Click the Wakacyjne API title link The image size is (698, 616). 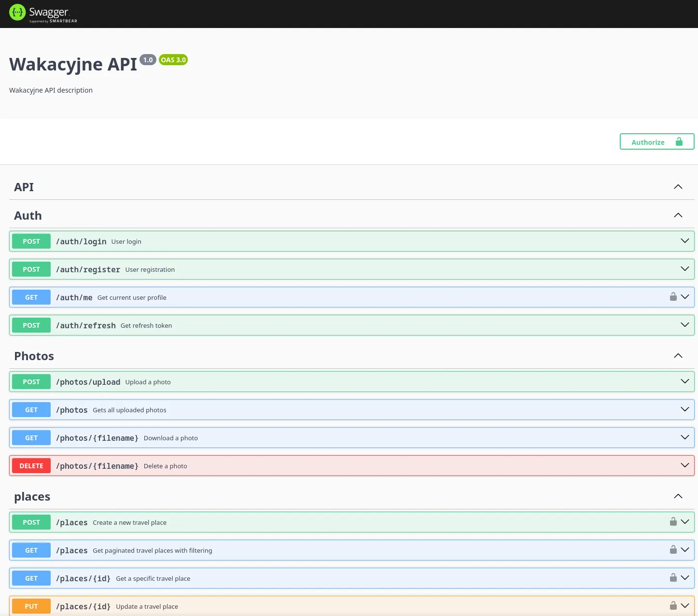point(72,64)
